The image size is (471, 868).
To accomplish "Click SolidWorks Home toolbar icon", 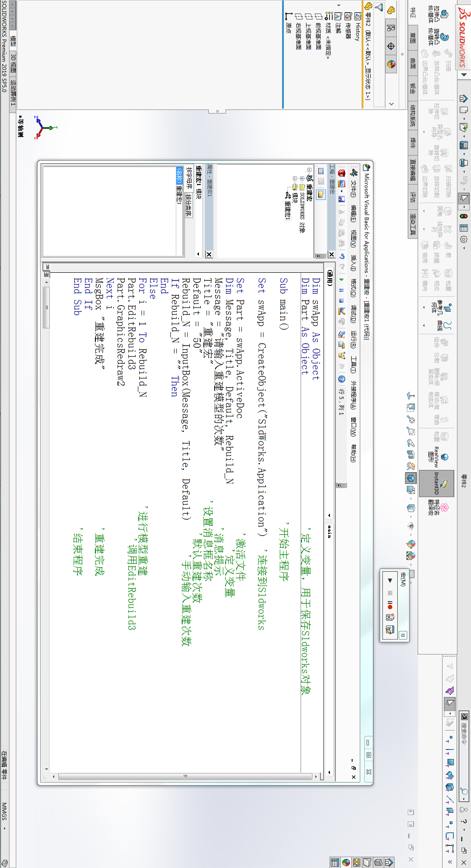I will [463, 98].
